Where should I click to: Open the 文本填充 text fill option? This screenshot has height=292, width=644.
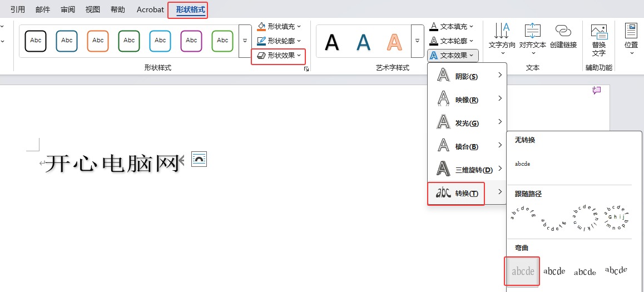(x=452, y=26)
